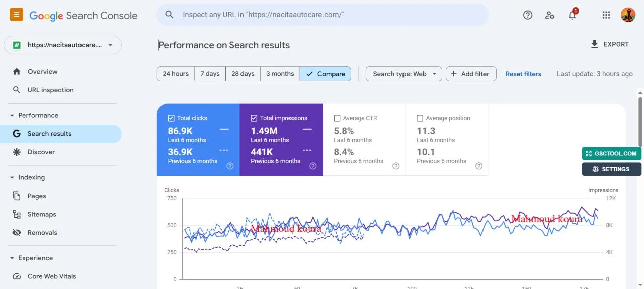The image size is (644, 289).
Task: Collapse the Indexing section
Action: [x=12, y=177]
